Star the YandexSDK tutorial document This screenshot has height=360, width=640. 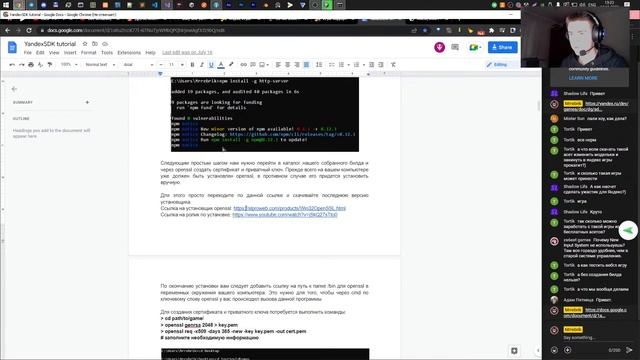point(85,44)
